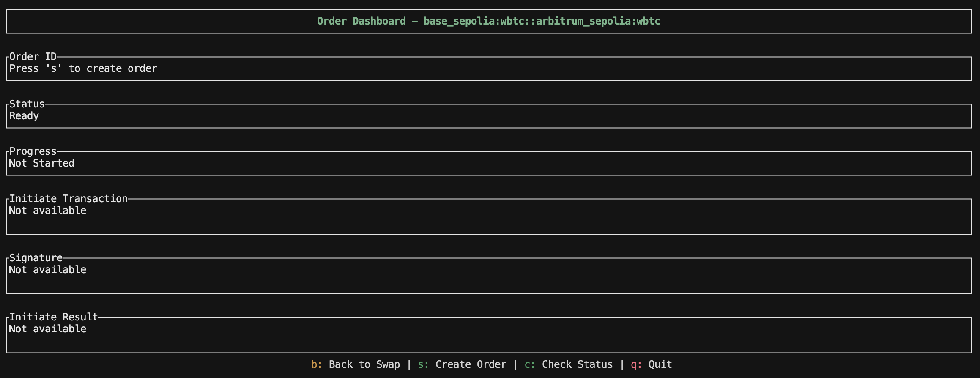Select the 'Status' panel label

click(27, 104)
